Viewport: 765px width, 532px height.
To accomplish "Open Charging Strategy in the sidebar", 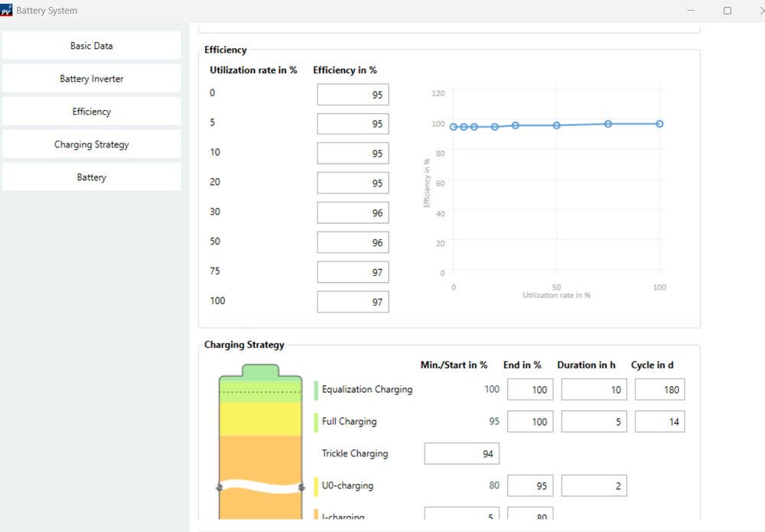I will click(x=92, y=144).
